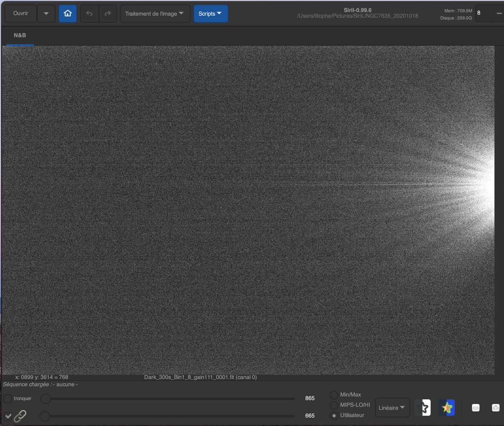Open the Scripts menu
The height and width of the screenshot is (426, 504).
(x=210, y=13)
